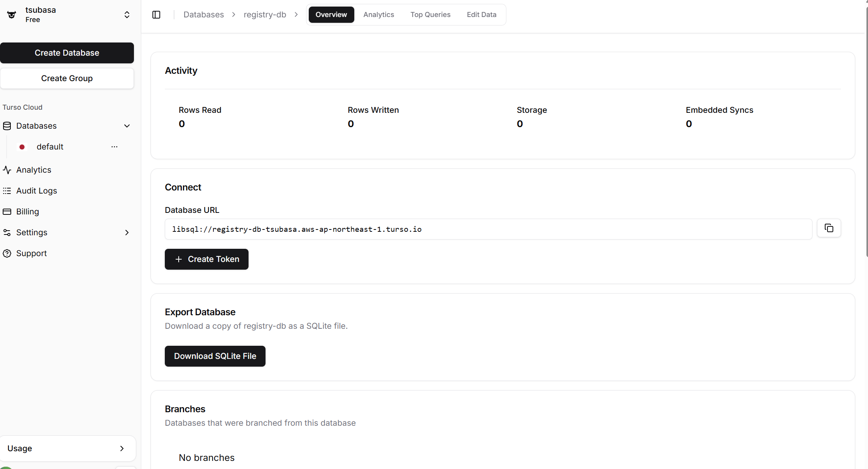Image resolution: width=868 pixels, height=469 pixels.
Task: Click the plus icon in Create Token
Action: pyautogui.click(x=178, y=259)
